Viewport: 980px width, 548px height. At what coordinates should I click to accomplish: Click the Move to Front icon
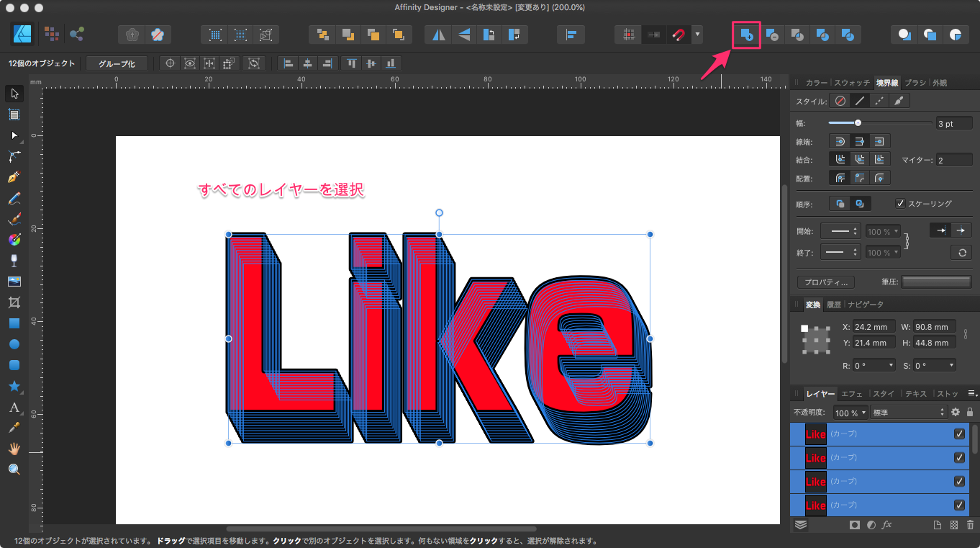[x=398, y=34]
